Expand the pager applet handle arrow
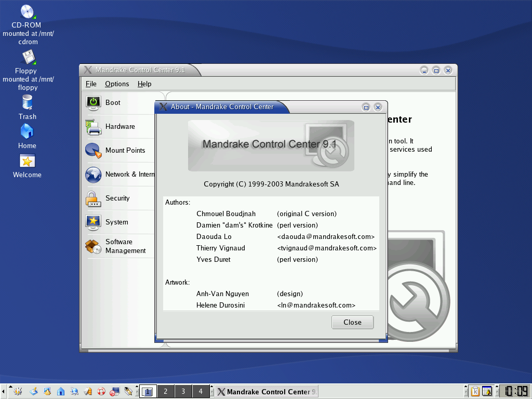 point(137,387)
